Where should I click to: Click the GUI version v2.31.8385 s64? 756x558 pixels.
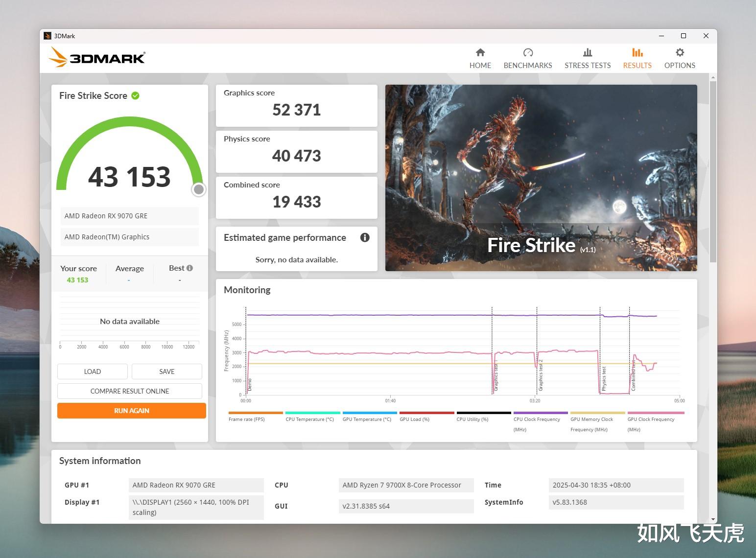click(x=406, y=506)
